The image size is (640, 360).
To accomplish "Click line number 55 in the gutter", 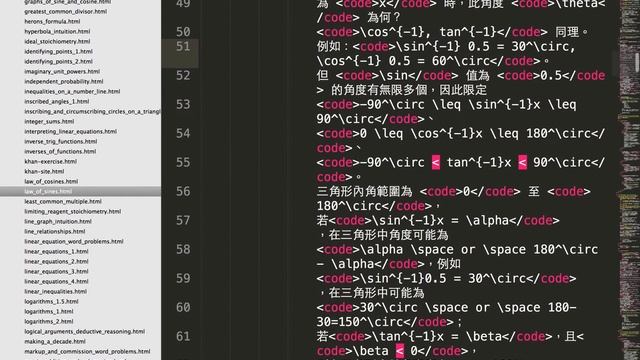I will click(183, 162).
